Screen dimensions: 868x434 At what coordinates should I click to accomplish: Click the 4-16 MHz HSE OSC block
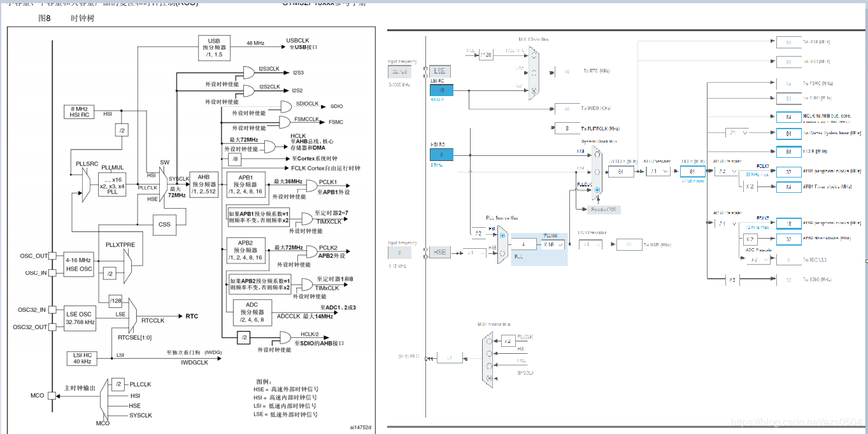(x=80, y=264)
